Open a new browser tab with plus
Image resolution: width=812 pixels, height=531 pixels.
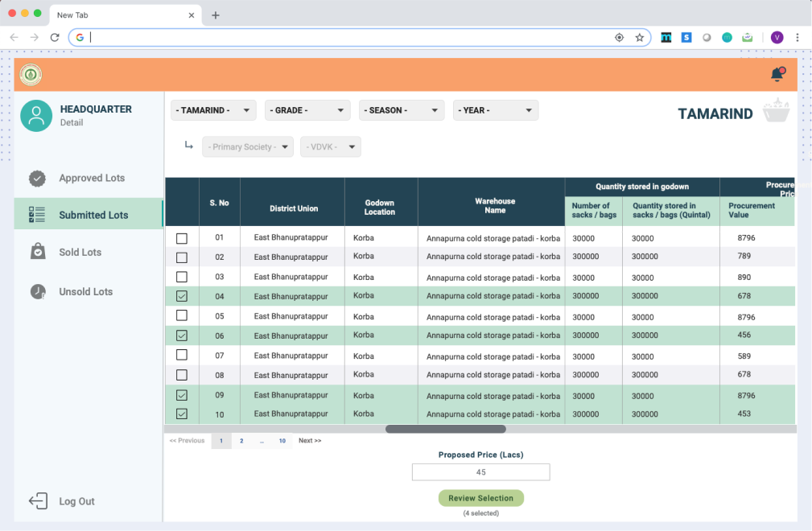(x=216, y=15)
